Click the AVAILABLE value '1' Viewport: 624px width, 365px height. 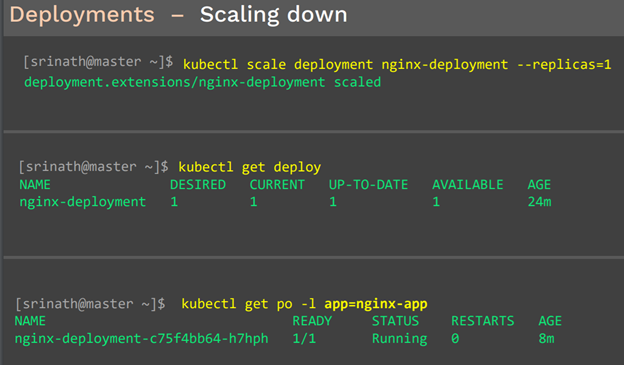click(436, 202)
